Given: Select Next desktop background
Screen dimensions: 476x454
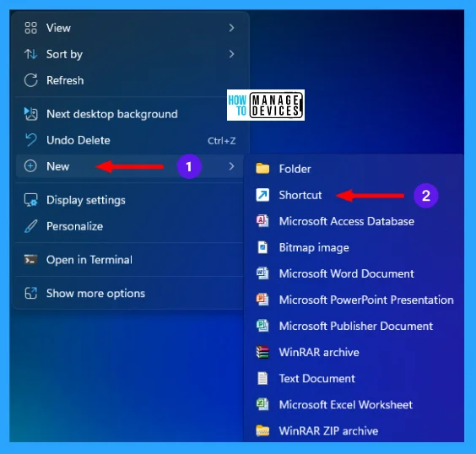Looking at the screenshot, I should [x=130, y=114].
